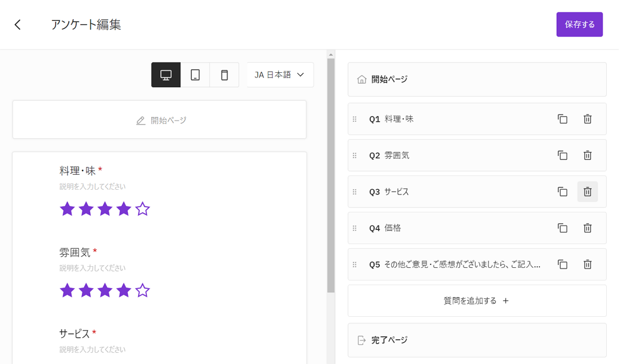Rate 雰囲気 with the second star
Image resolution: width=620 pixels, height=364 pixels.
pos(86,290)
